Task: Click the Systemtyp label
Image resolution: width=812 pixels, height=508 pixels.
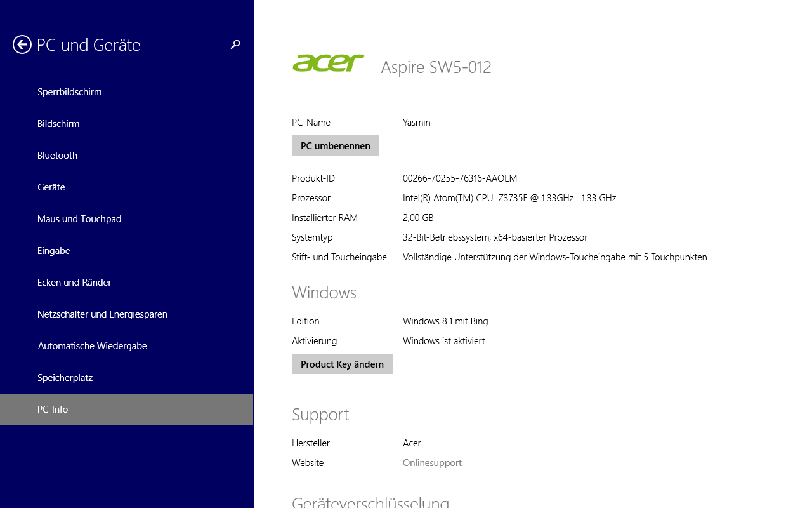Action: (312, 237)
